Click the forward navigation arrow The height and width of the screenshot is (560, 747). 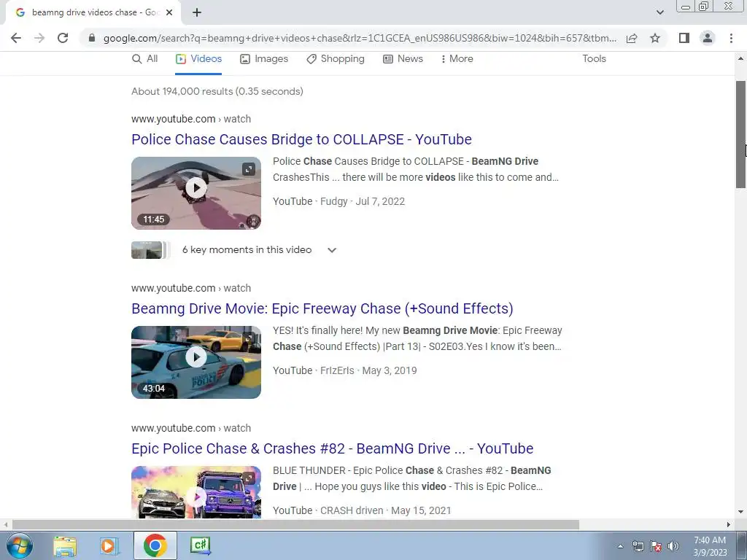[x=39, y=38]
